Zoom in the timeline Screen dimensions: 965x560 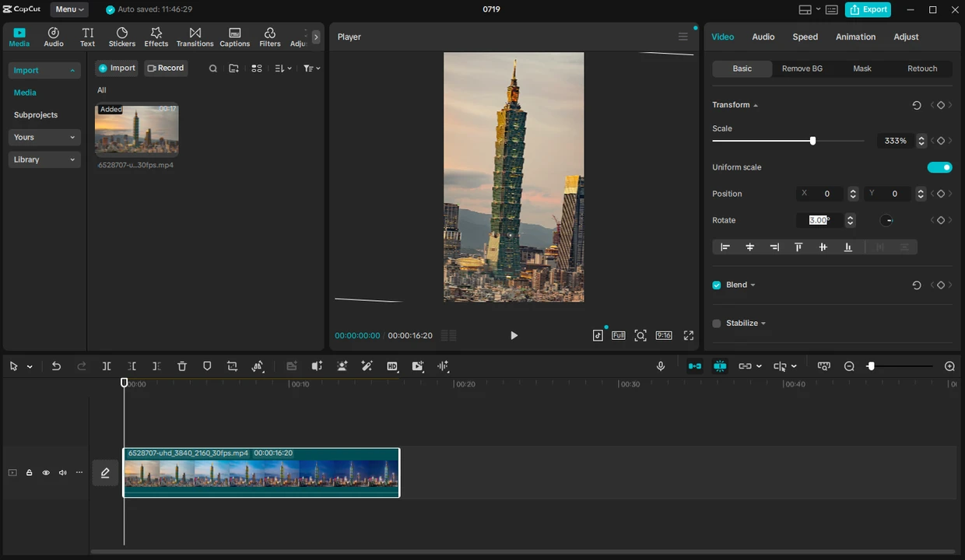point(949,366)
